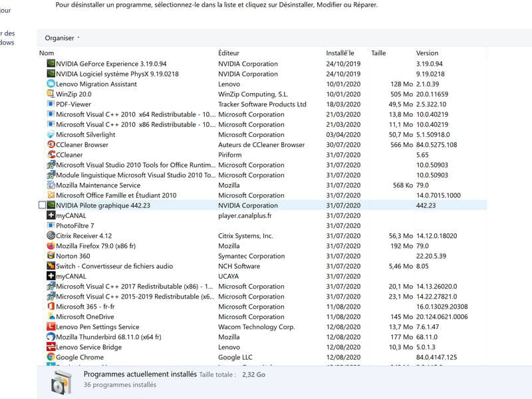Viewport: 532px width, 399px height.
Task: Click version 16.0.13029.20308 of Microsoft 365
Action: pyautogui.click(x=442, y=307)
